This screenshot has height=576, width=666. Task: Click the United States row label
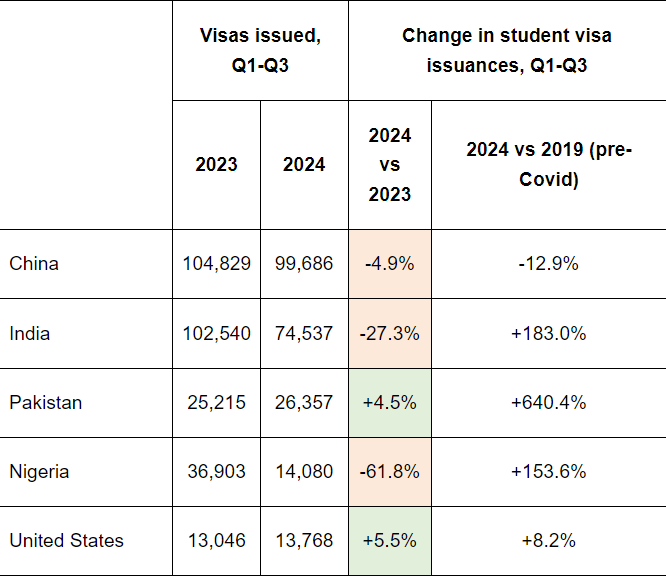67,541
